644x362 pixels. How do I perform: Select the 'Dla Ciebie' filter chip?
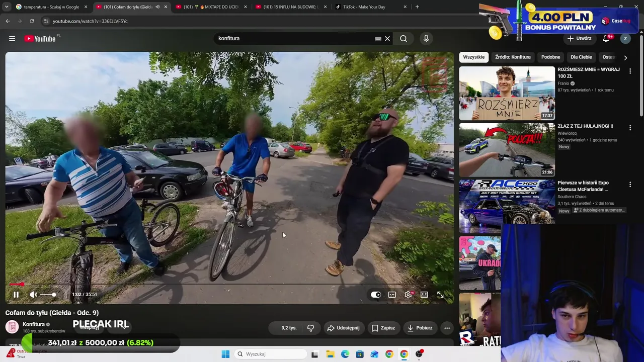[581, 57]
